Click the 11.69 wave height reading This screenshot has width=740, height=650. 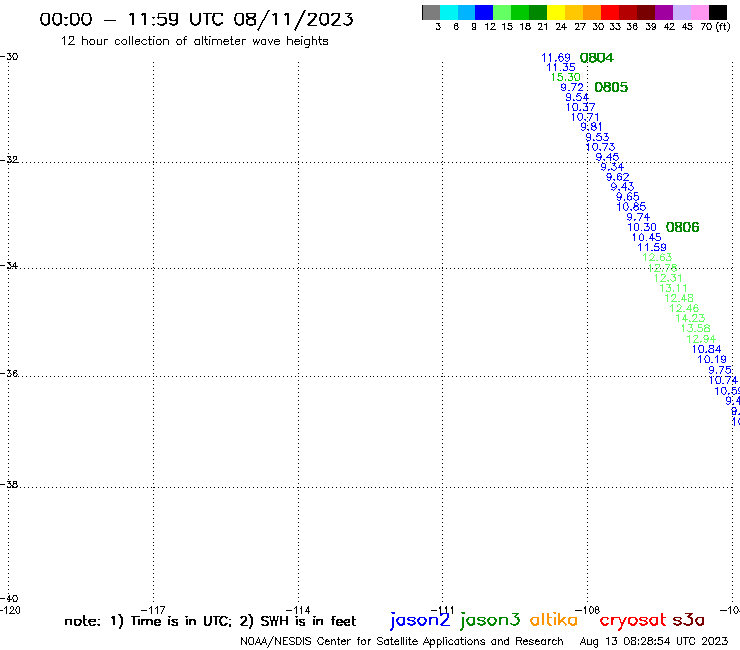coord(555,58)
